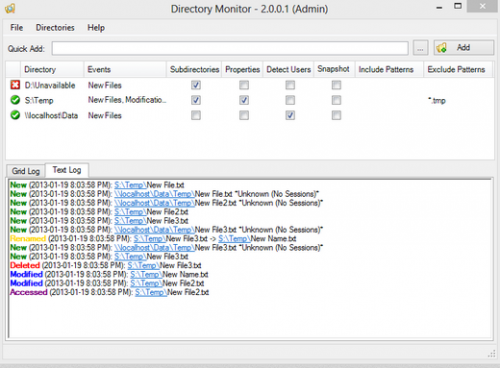The width and height of the screenshot is (500, 368).
Task: Minimize the Directory Monitor window
Action: (439, 7)
